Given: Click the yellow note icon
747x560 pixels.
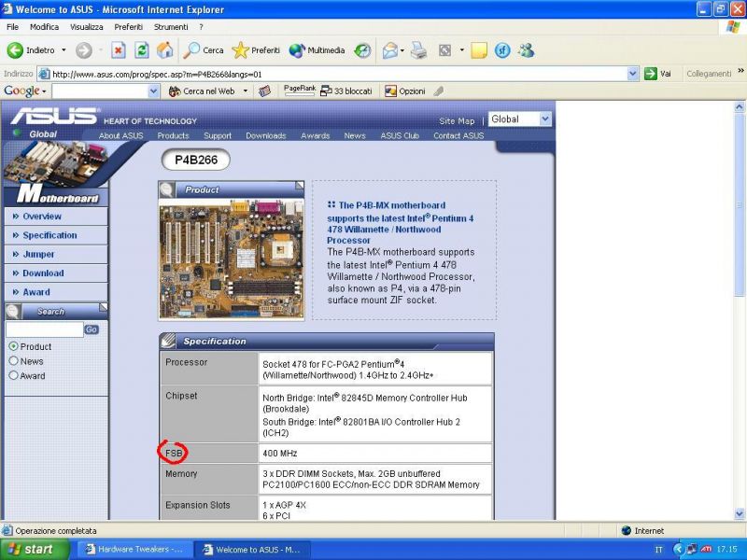Looking at the screenshot, I should click(x=479, y=50).
